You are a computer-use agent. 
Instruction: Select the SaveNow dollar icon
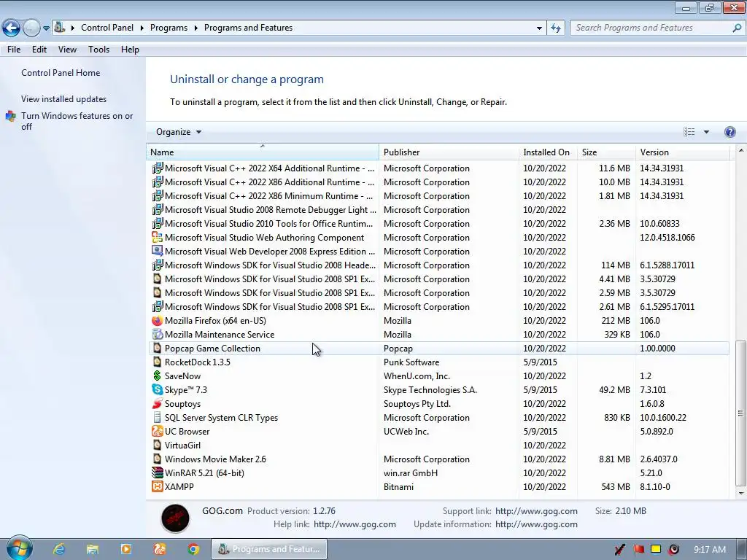point(157,376)
